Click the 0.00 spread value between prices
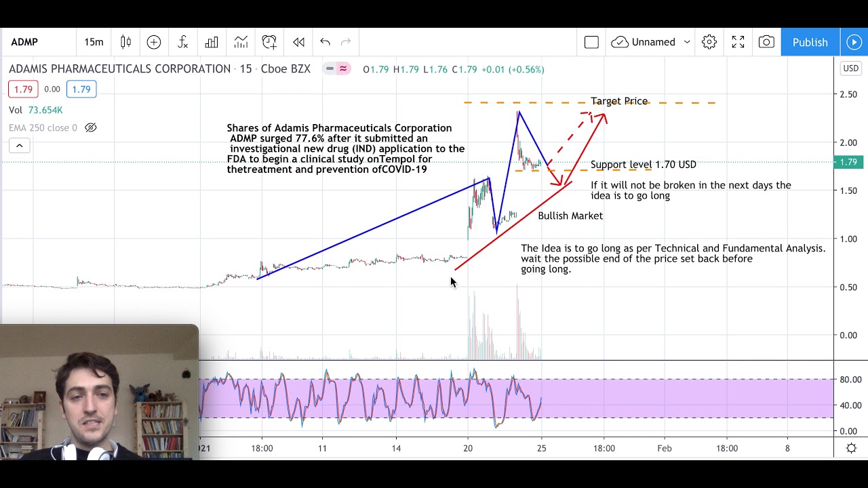 [52, 89]
